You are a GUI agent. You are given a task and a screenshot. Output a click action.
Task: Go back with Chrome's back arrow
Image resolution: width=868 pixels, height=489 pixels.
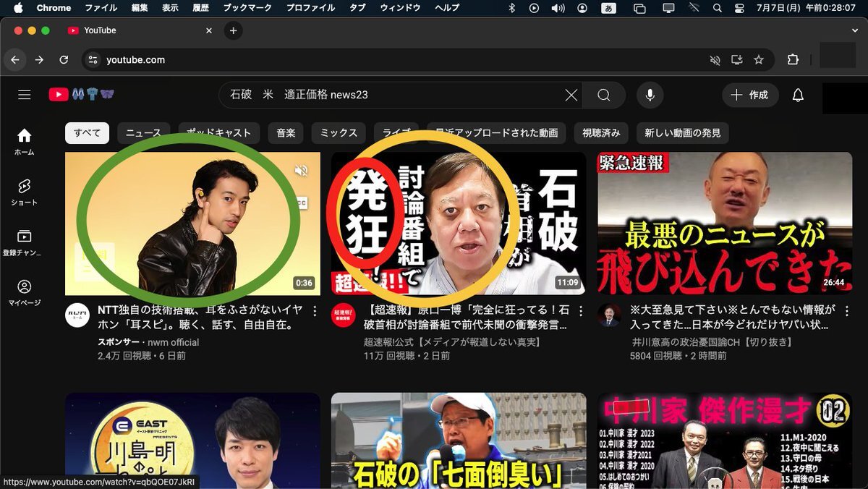pyautogui.click(x=15, y=60)
